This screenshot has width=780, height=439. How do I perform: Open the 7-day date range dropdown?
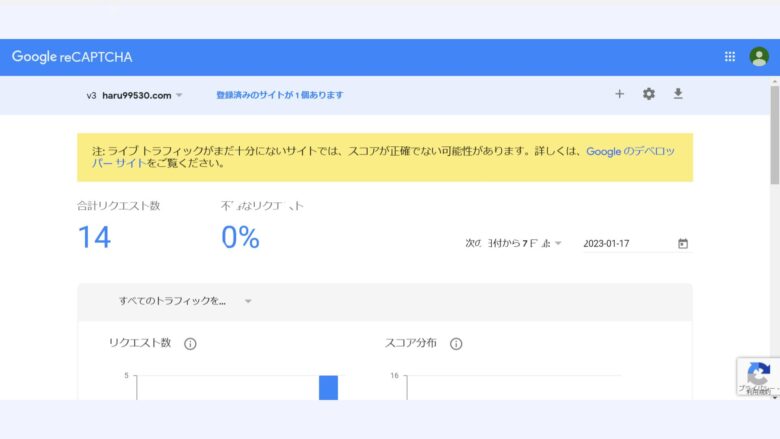[x=513, y=244]
